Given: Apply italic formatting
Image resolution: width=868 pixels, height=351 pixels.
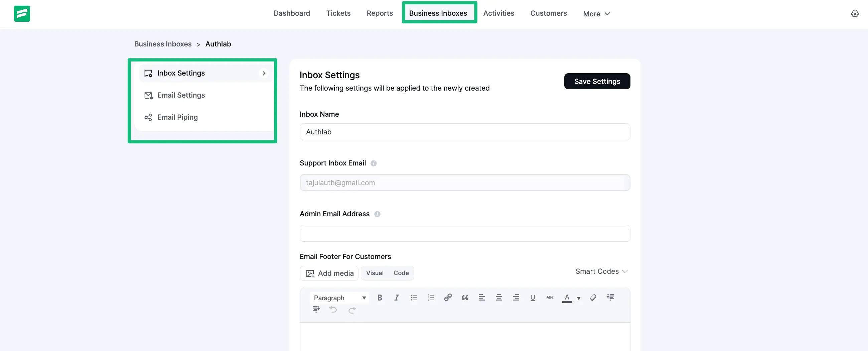Looking at the screenshot, I should coord(397,298).
